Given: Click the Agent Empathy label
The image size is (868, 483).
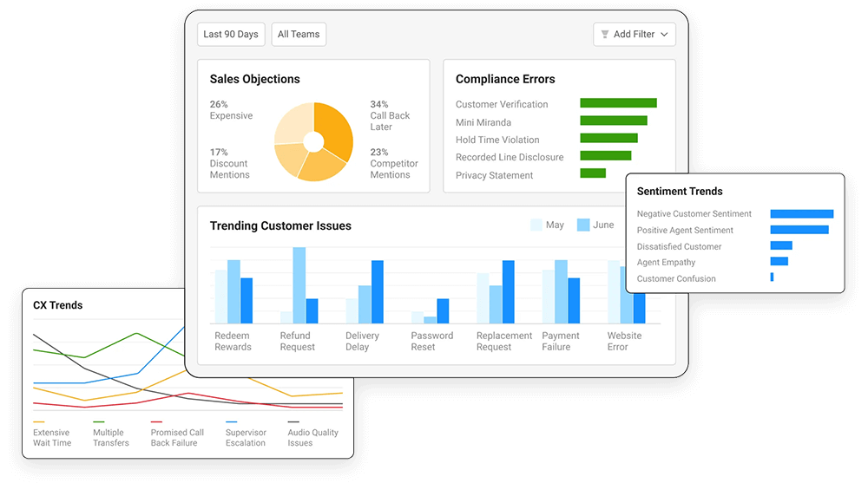Looking at the screenshot, I should point(666,262).
